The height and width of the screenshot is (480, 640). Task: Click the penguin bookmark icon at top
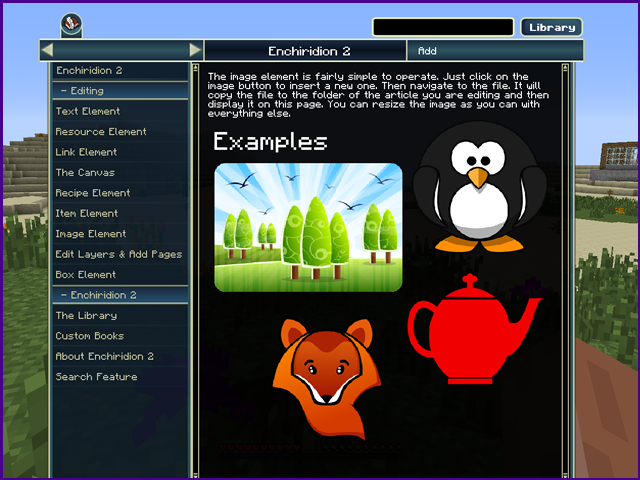pyautogui.click(x=70, y=24)
